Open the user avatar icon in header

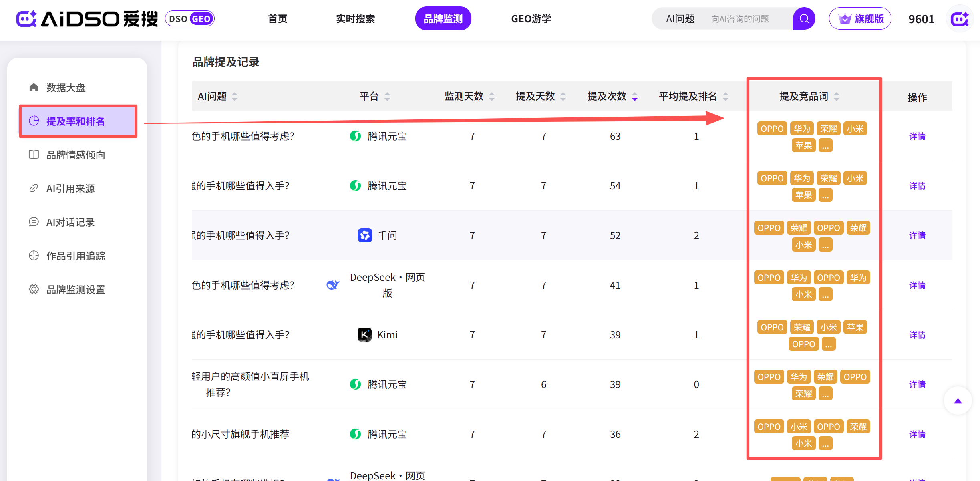[960, 19]
